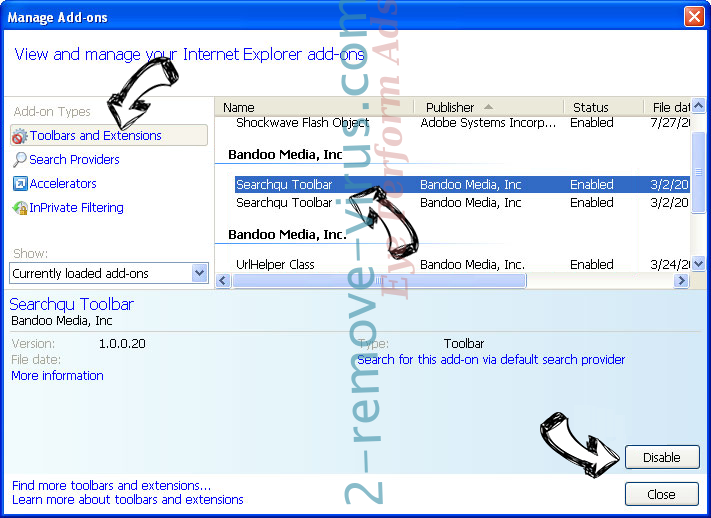Image resolution: width=711 pixels, height=518 pixels.
Task: Click the down arrow of the list's vertical scrollbar
Action: (699, 263)
